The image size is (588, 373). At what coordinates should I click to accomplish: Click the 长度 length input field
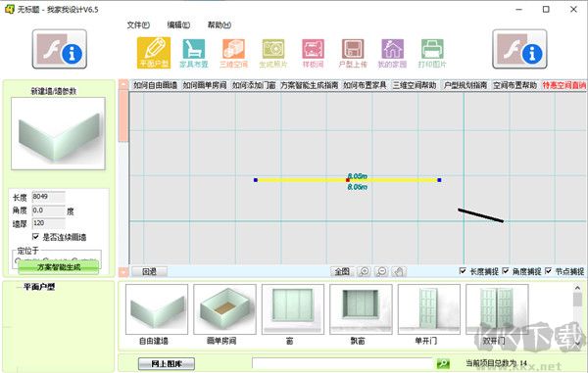click(x=48, y=197)
